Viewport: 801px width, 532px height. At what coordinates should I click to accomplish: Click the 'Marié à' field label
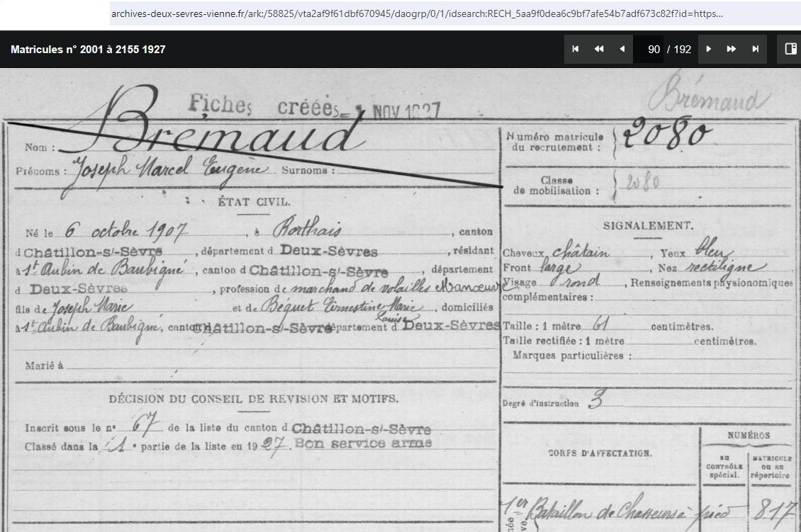coord(44,366)
